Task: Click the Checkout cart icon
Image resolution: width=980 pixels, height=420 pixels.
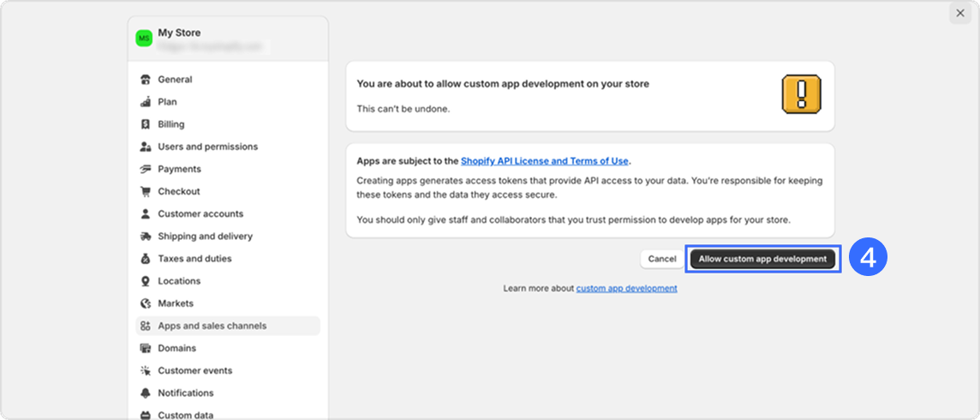Action: (146, 191)
